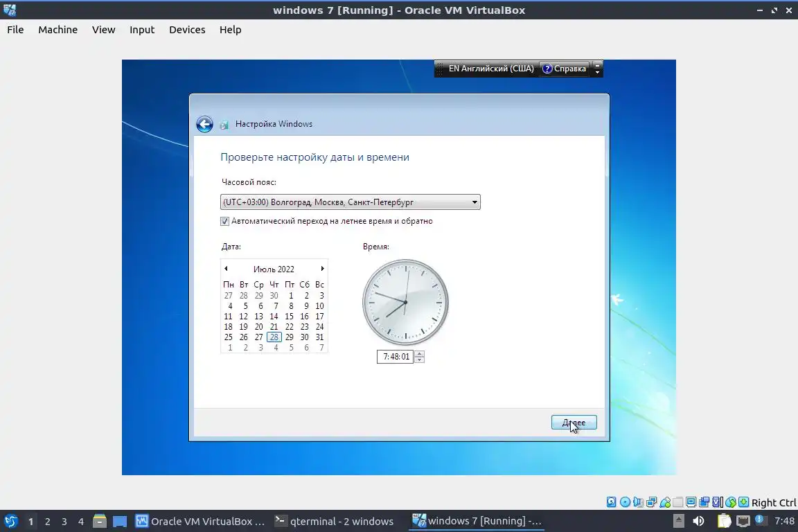Open the file manager in the taskbar

point(99,522)
